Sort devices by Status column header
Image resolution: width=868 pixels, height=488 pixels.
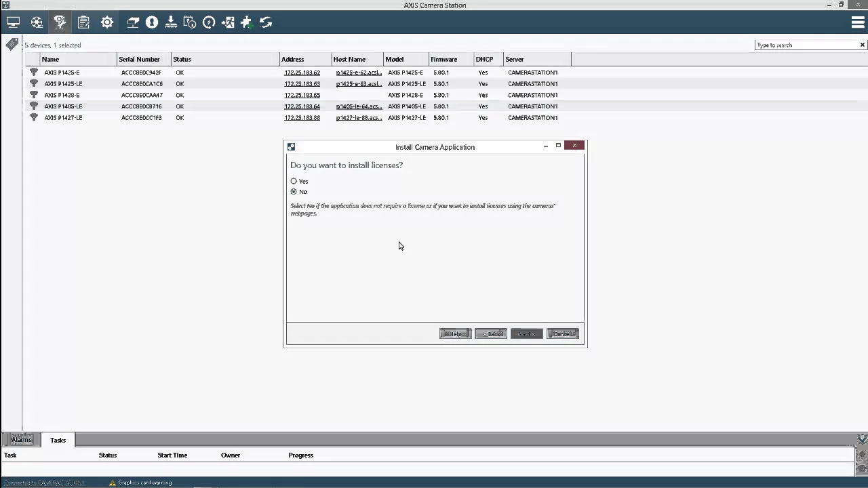pyautogui.click(x=225, y=59)
